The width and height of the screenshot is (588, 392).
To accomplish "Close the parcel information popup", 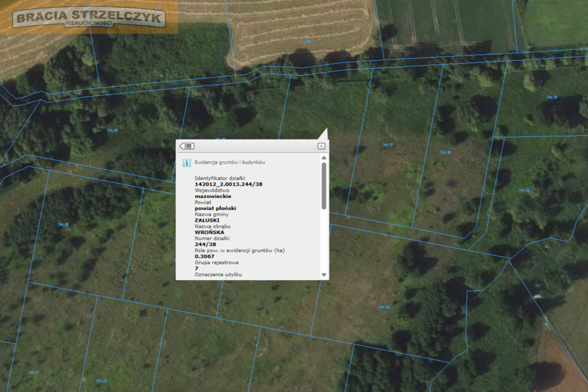I will [322, 146].
